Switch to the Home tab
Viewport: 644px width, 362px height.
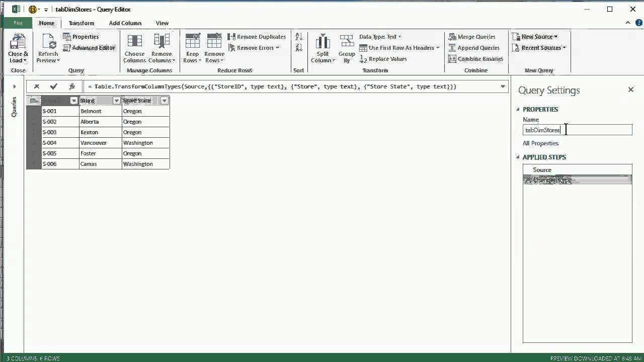pyautogui.click(x=47, y=23)
